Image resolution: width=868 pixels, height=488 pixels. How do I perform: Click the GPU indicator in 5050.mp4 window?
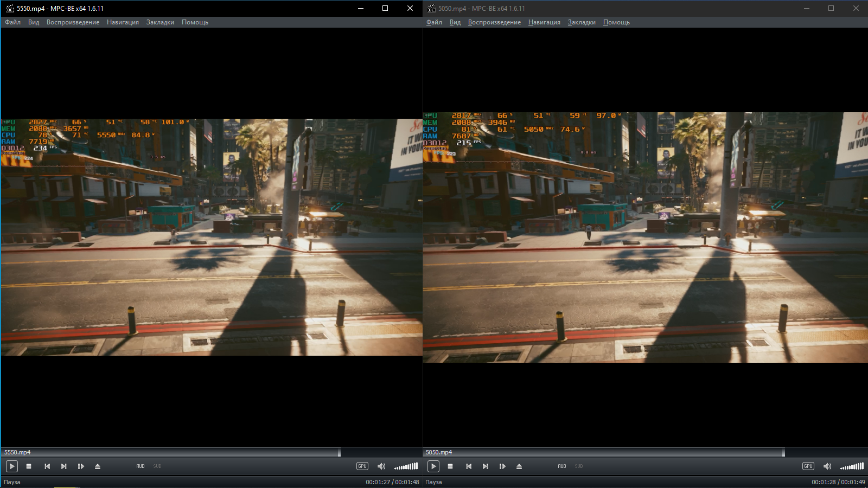[808, 466]
